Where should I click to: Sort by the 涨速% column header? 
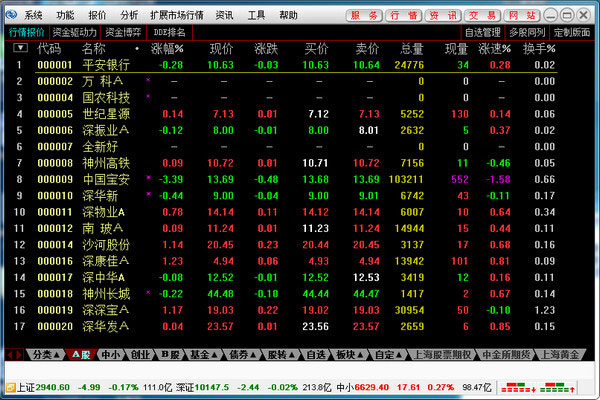coord(494,49)
